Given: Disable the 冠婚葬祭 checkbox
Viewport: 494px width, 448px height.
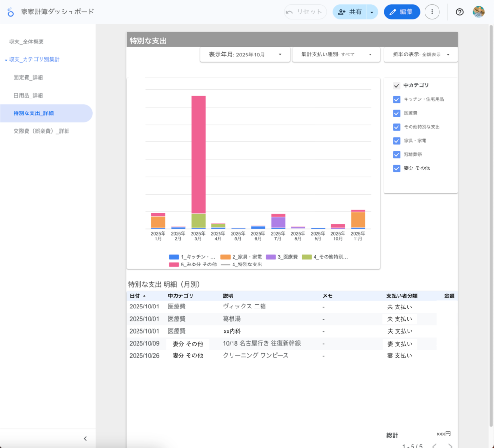Looking at the screenshot, I should pos(397,154).
